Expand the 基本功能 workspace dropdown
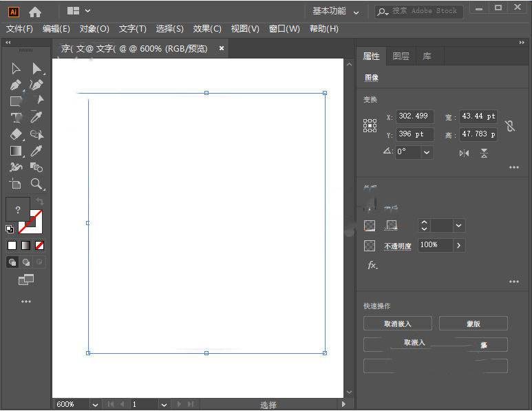Viewport: 532px width, 411px height. 356,12
